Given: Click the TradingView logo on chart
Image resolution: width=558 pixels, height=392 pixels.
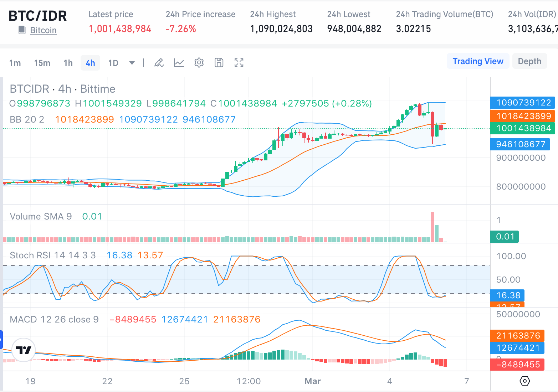Looking at the screenshot, I should point(24,350).
